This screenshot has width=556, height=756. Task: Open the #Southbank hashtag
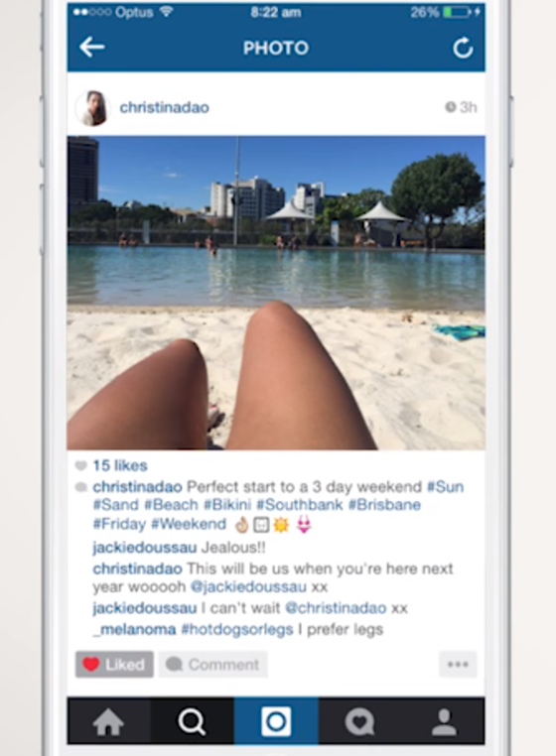pyautogui.click(x=299, y=505)
